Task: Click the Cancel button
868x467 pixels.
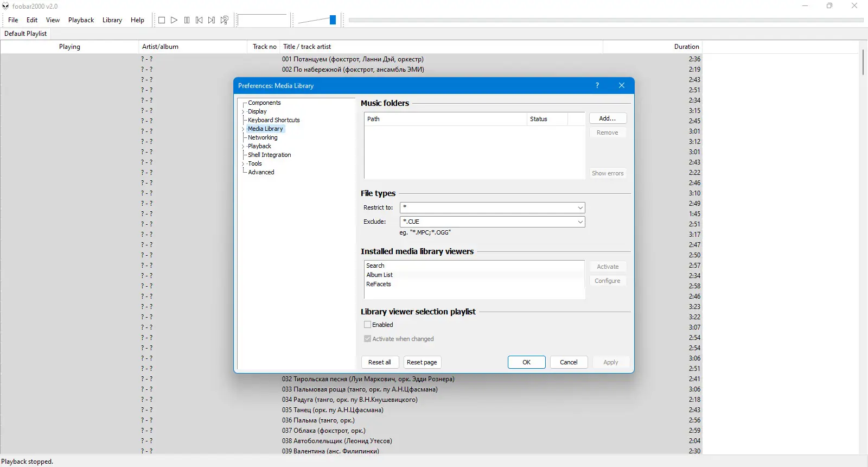Action: click(x=569, y=362)
